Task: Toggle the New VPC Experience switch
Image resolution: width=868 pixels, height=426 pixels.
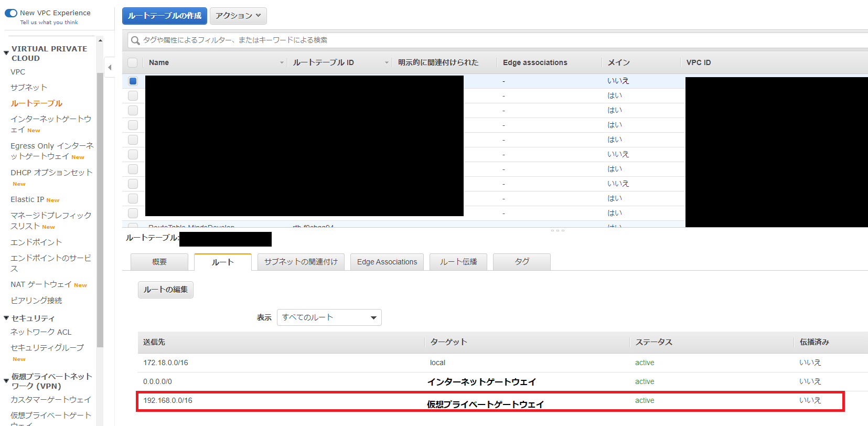Action: (11, 13)
